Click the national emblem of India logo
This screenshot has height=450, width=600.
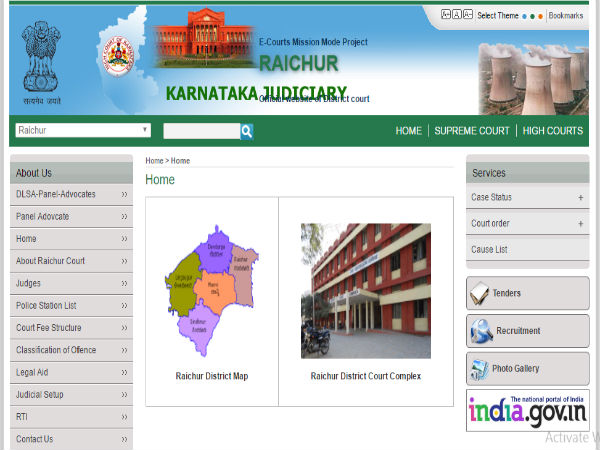pyautogui.click(x=43, y=63)
